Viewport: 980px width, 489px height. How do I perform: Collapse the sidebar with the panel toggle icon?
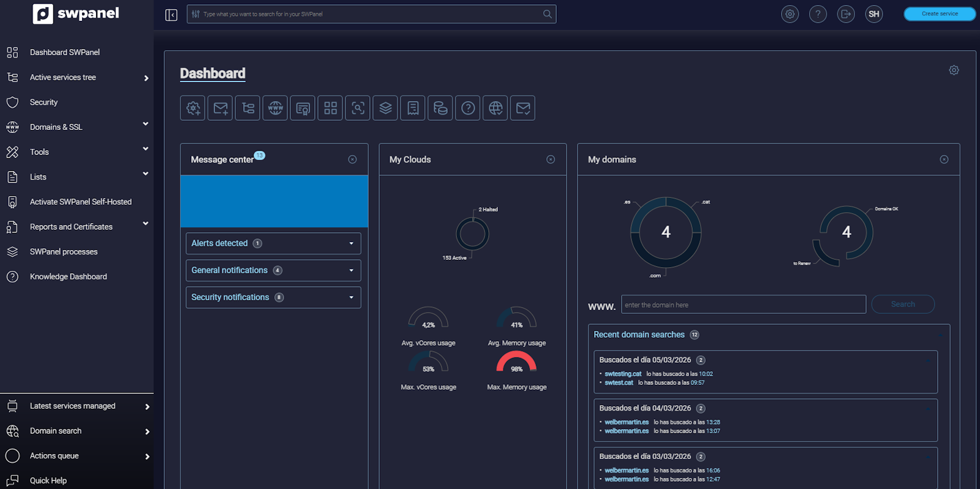pyautogui.click(x=171, y=15)
